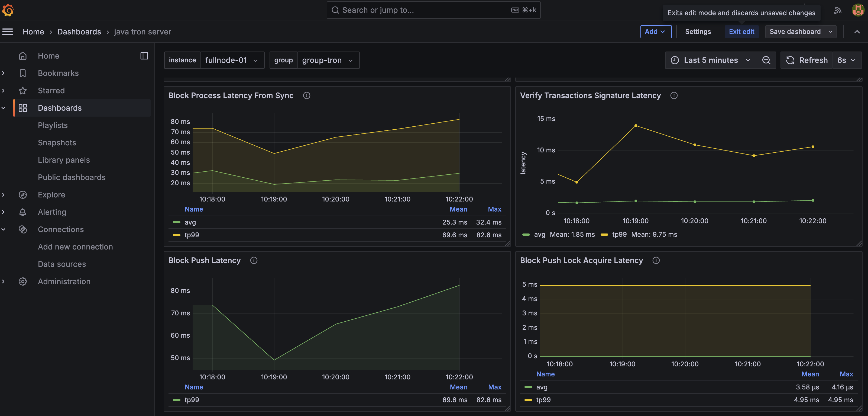
Task: Click resize handle of Block Push Lock Acquire panel
Action: coord(859,409)
